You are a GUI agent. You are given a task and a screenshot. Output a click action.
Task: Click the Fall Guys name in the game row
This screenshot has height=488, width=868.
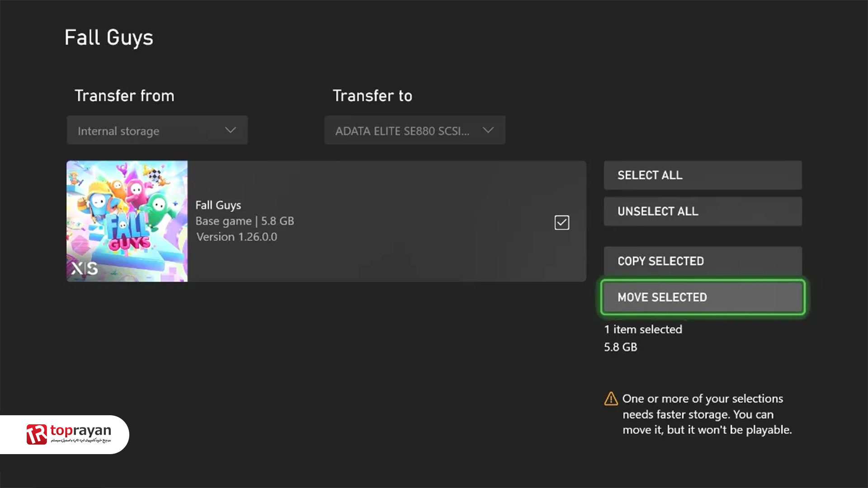(218, 205)
